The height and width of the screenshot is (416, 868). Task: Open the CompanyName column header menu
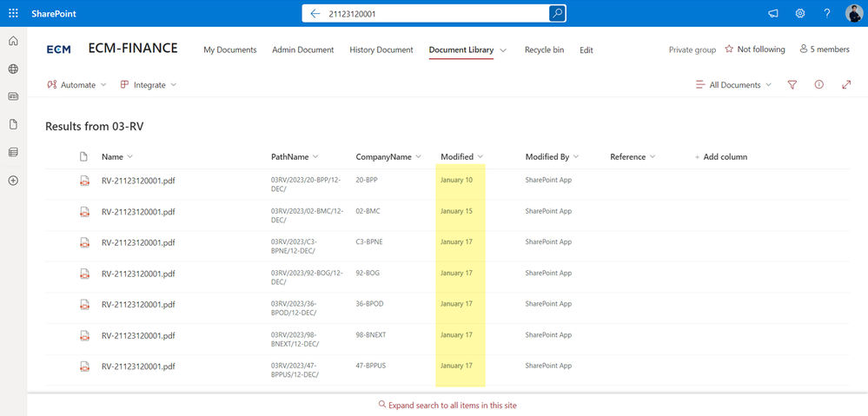tap(388, 156)
